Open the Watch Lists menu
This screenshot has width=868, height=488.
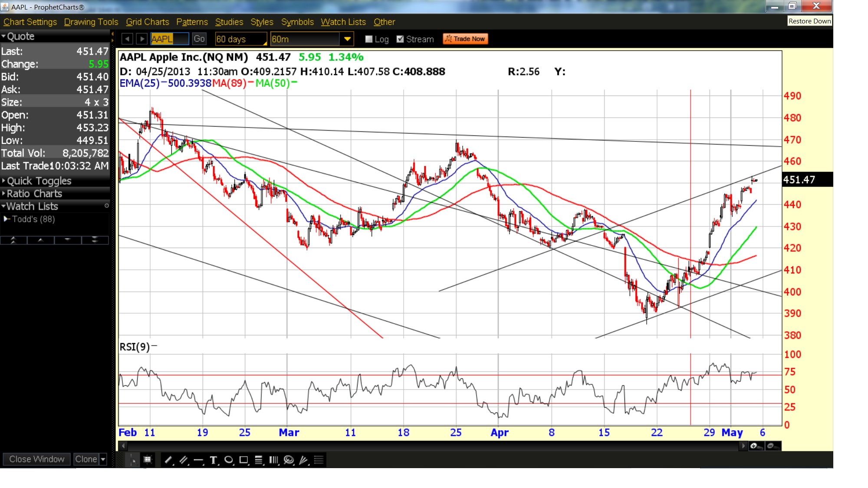click(x=343, y=22)
